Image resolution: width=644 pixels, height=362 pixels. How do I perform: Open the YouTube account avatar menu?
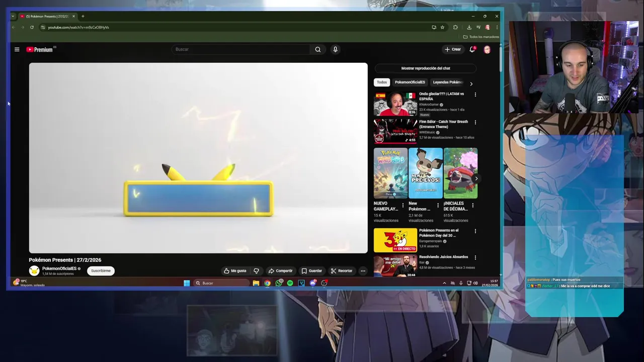(x=487, y=49)
